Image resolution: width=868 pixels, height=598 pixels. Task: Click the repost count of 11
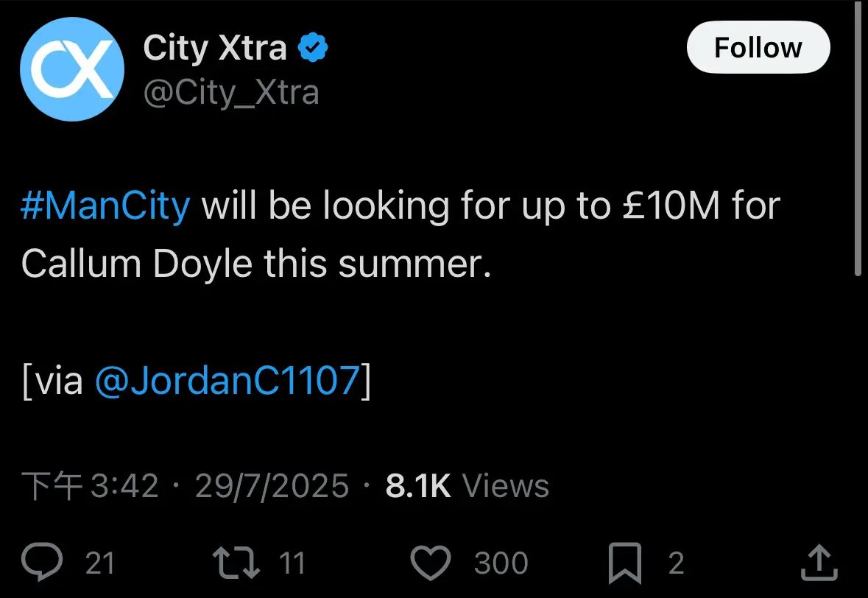pyautogui.click(x=292, y=563)
